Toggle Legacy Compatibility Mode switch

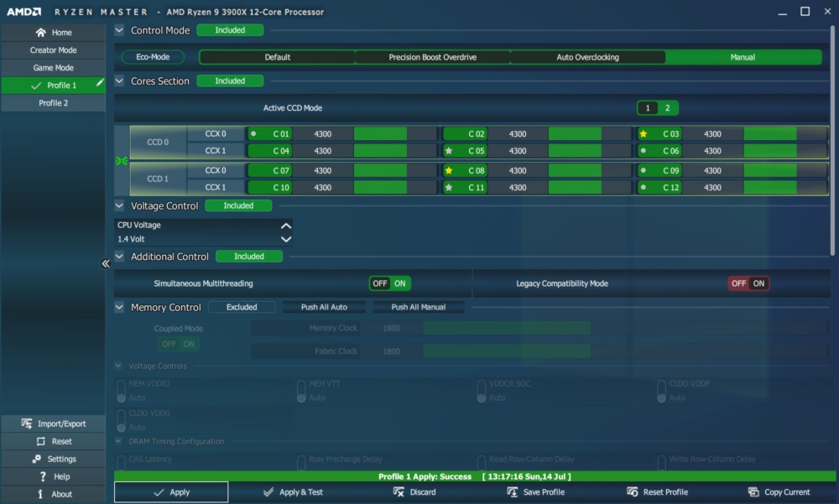pyautogui.click(x=748, y=283)
